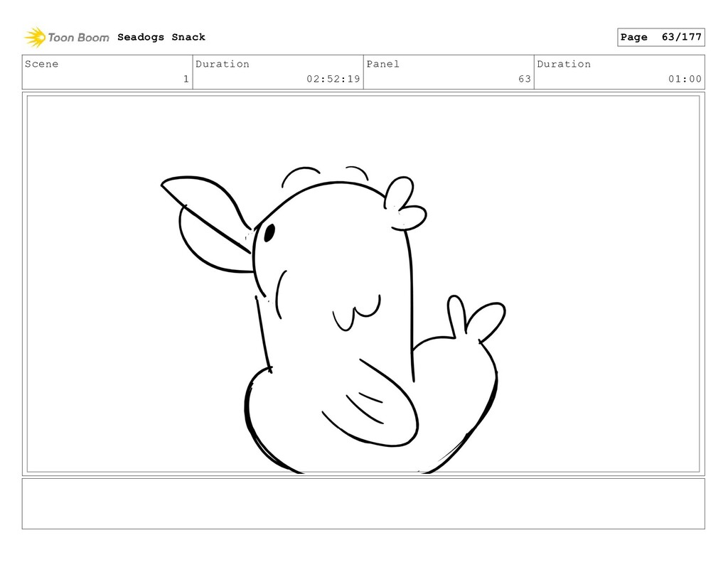
Task: Click the panel duration '01:00'
Action: pyautogui.click(x=685, y=79)
